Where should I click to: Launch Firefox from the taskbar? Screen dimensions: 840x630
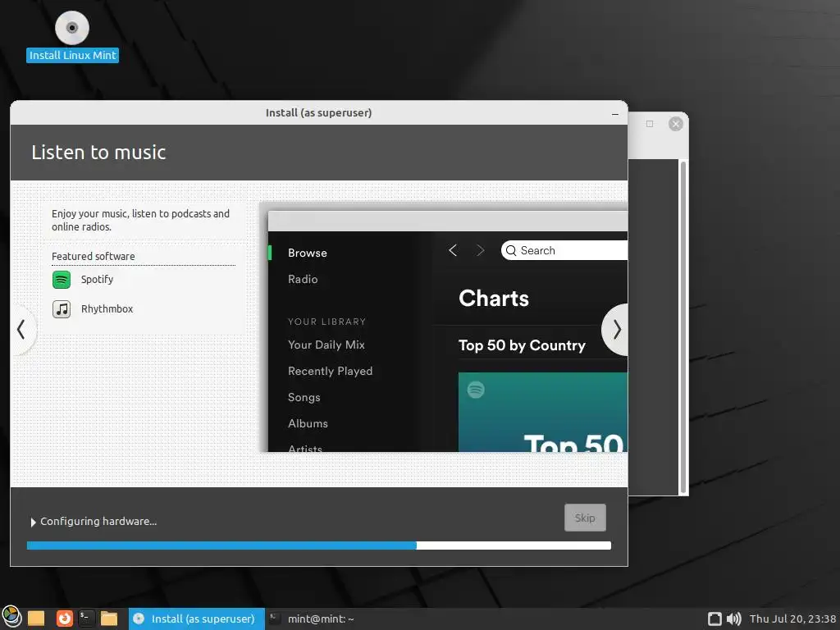[x=65, y=619]
